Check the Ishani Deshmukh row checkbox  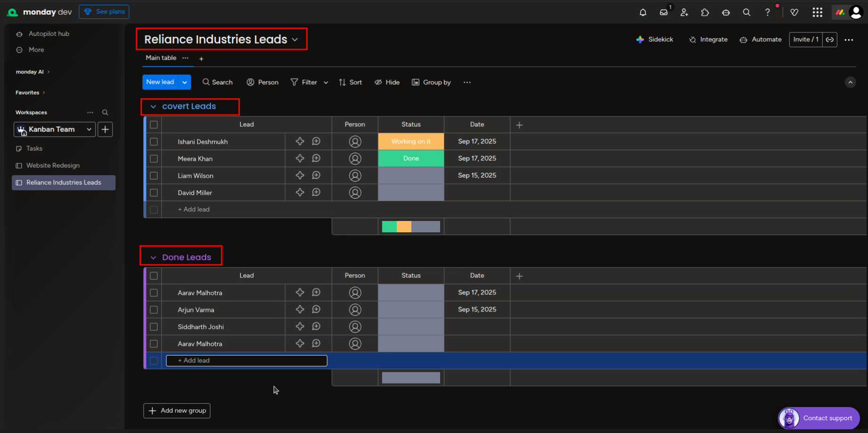(x=154, y=142)
